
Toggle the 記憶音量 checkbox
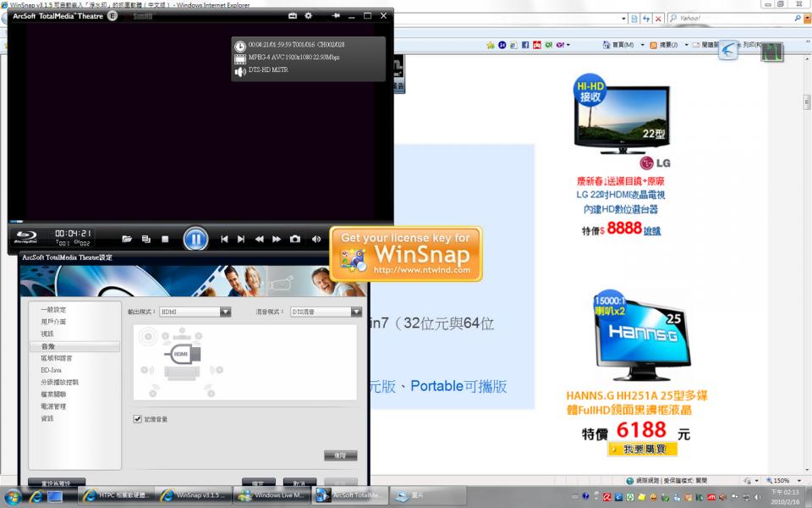pyautogui.click(x=137, y=419)
